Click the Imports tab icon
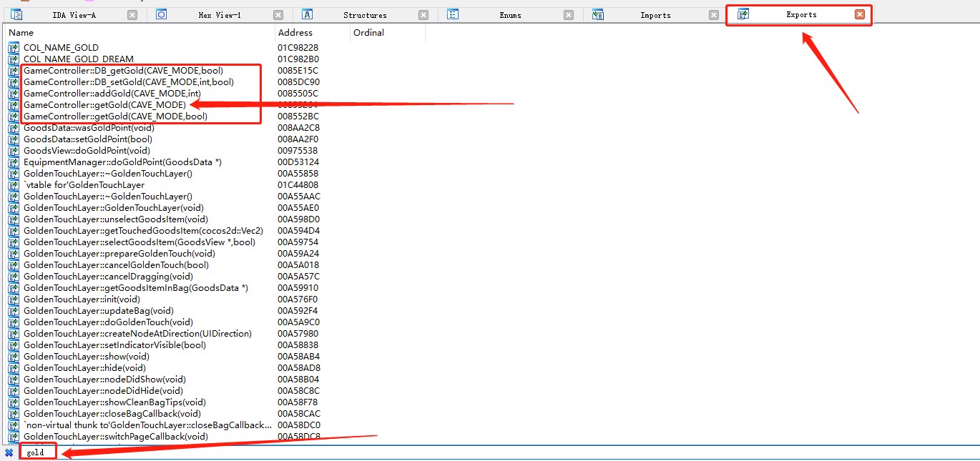The image size is (980, 461). [x=598, y=14]
